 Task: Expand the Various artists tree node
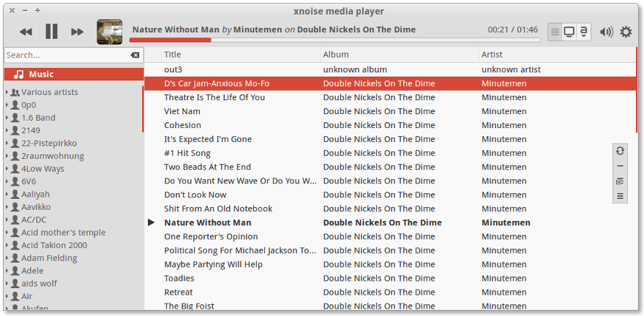[x=7, y=92]
